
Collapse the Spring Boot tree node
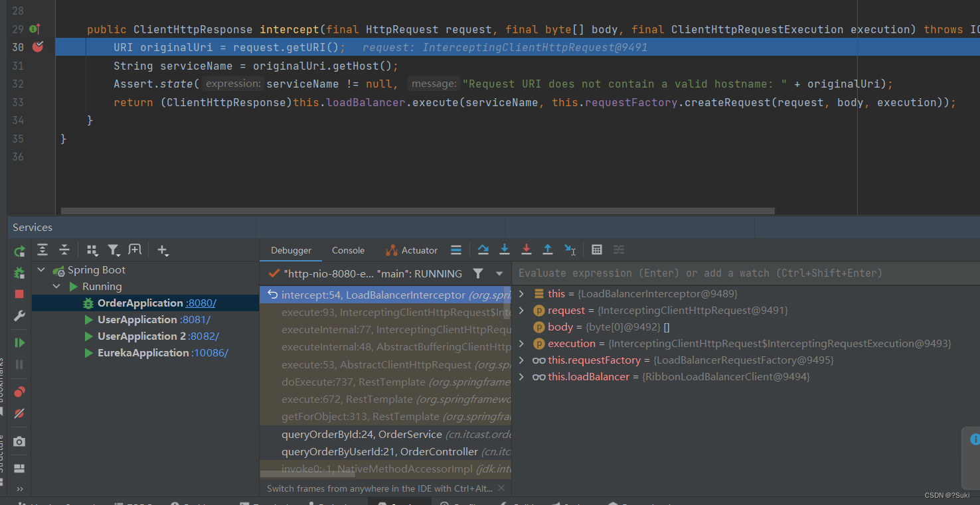coord(41,270)
